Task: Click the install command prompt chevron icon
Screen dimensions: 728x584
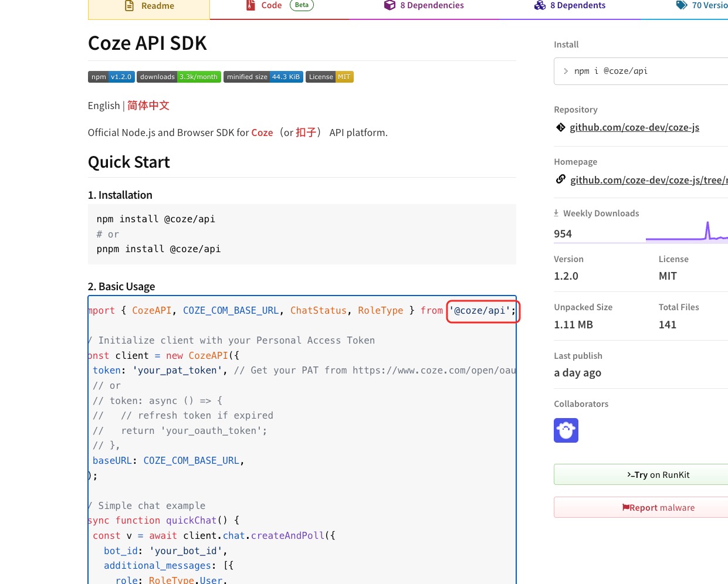Action: 566,71
